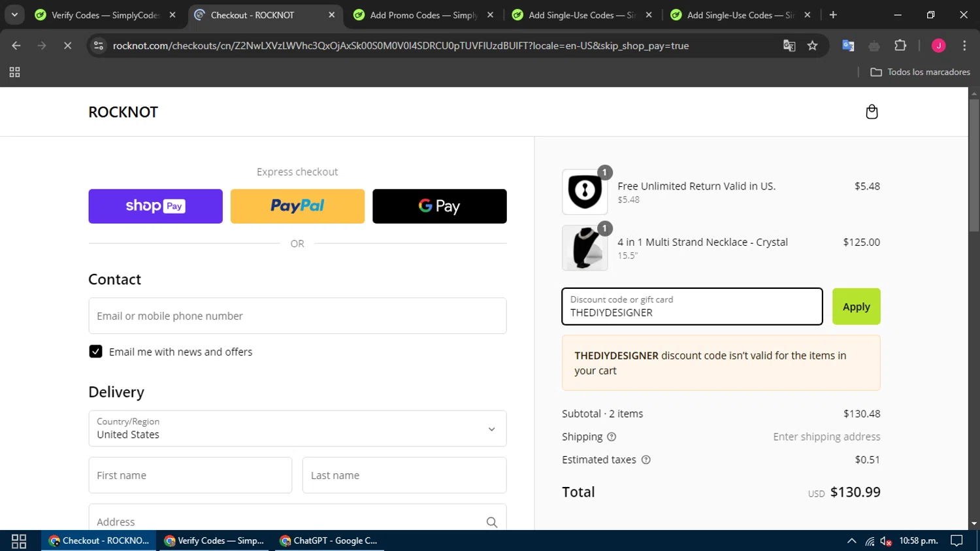Click the Free Unlimited Return product thumbnail
This screenshot has height=551, width=980.
coord(585,192)
